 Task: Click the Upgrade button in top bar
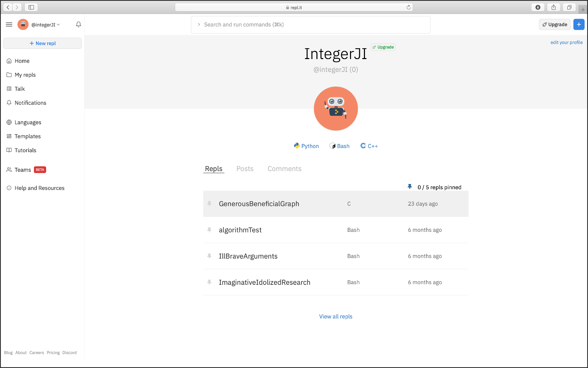555,24
